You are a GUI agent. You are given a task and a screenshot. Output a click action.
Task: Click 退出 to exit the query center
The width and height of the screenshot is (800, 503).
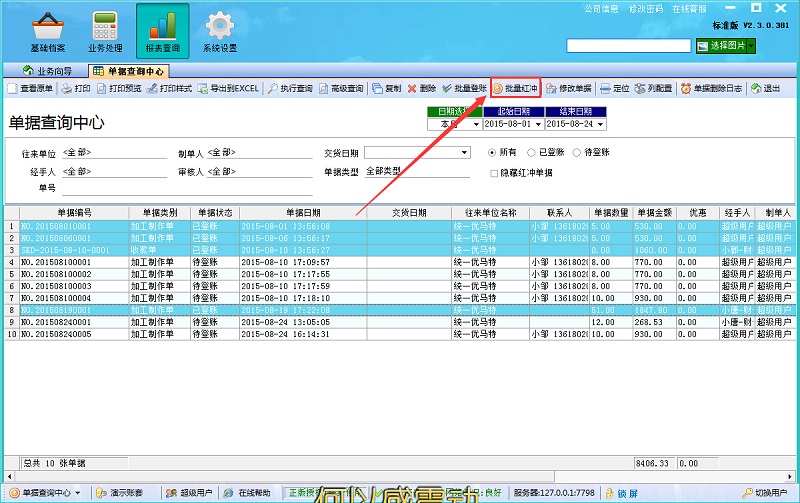pos(765,88)
